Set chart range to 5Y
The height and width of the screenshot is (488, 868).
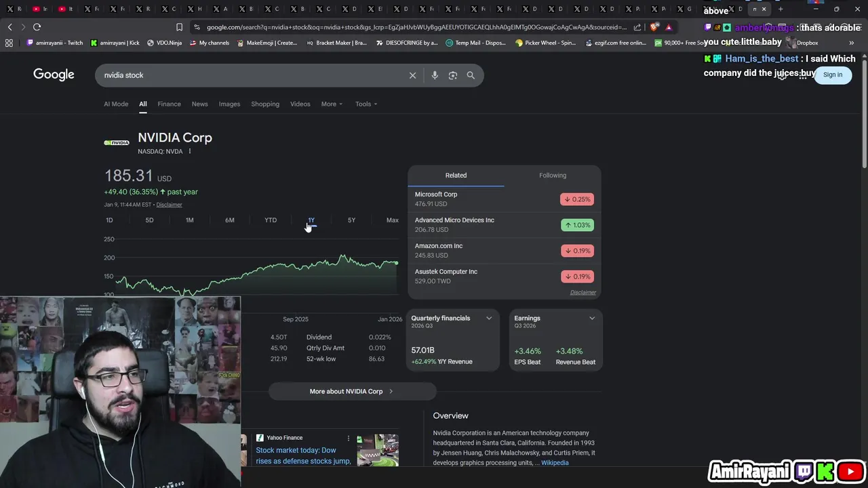351,220
